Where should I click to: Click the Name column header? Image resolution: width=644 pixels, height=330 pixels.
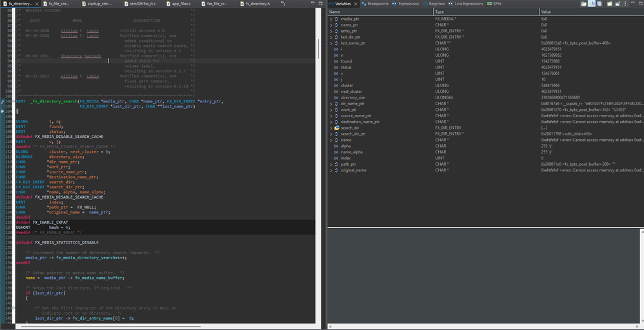380,12
